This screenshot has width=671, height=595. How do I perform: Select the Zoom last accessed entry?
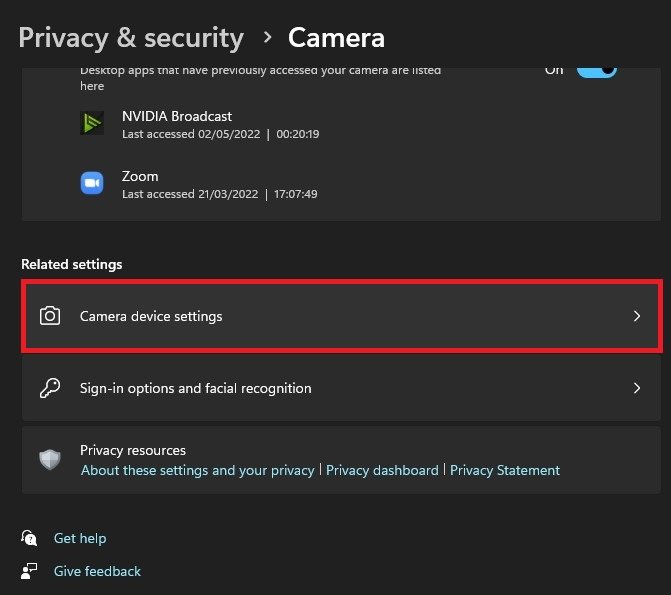[219, 194]
